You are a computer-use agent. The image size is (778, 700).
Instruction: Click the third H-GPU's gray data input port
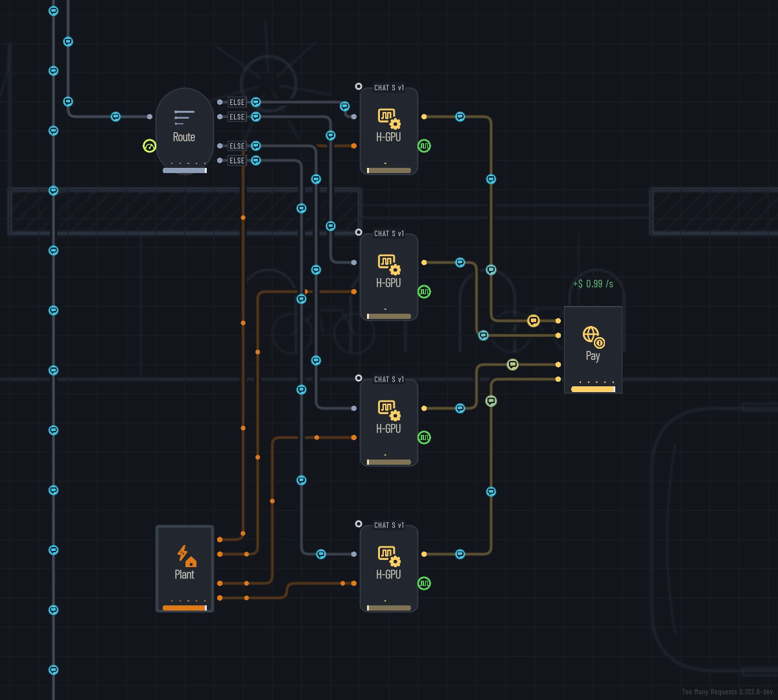[x=353, y=408]
